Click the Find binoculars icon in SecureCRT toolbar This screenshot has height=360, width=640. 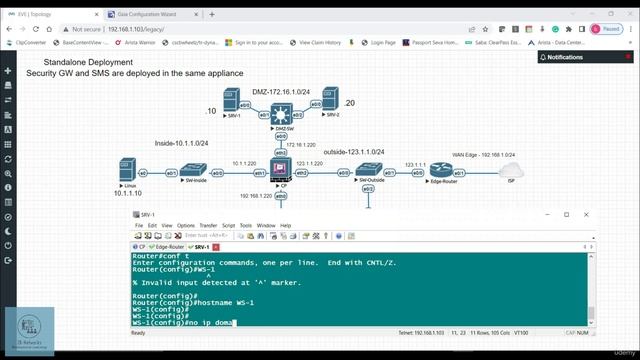(x=260, y=236)
